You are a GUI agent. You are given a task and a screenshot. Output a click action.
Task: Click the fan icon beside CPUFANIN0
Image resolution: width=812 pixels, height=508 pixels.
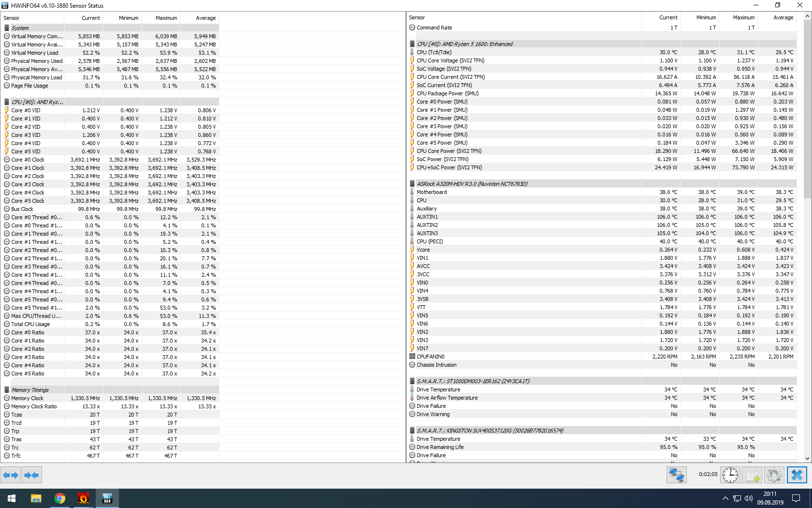(x=412, y=357)
